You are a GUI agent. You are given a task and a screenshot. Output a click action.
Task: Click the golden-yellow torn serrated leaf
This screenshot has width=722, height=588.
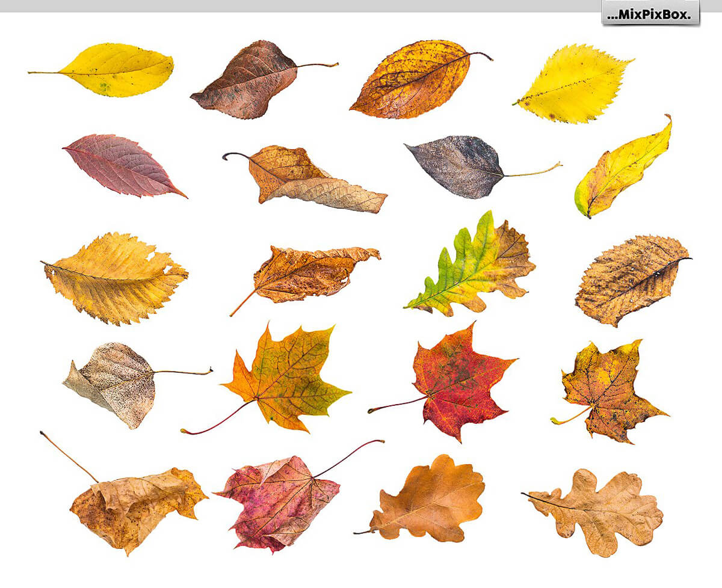114,278
